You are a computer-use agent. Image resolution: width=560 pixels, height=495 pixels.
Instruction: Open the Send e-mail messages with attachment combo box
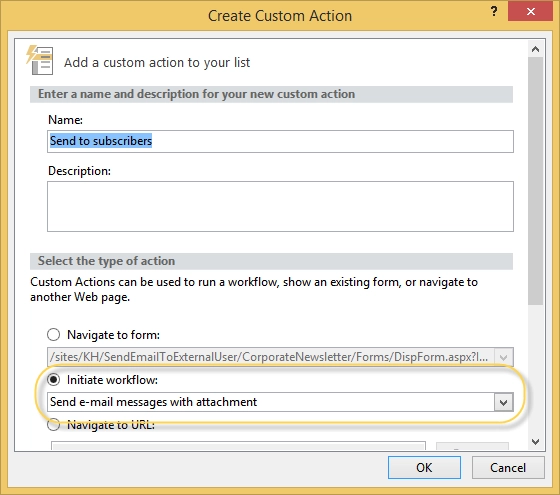[x=280, y=402]
